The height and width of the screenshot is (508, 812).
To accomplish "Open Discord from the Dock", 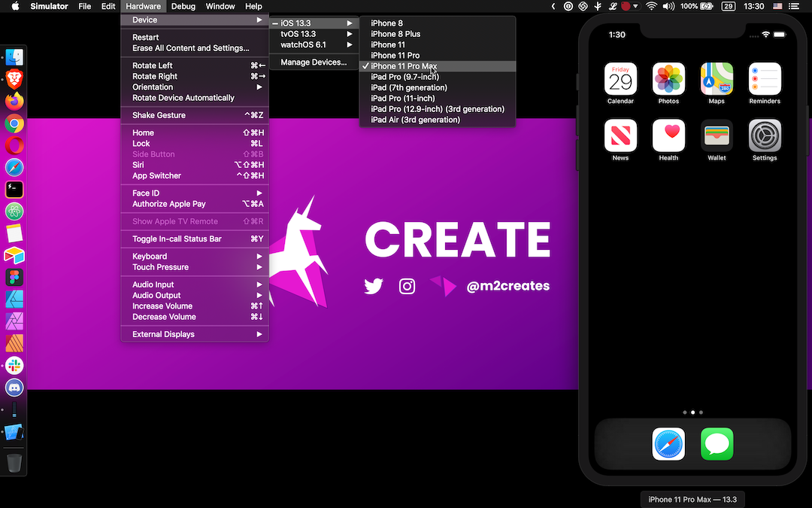I will (14, 388).
